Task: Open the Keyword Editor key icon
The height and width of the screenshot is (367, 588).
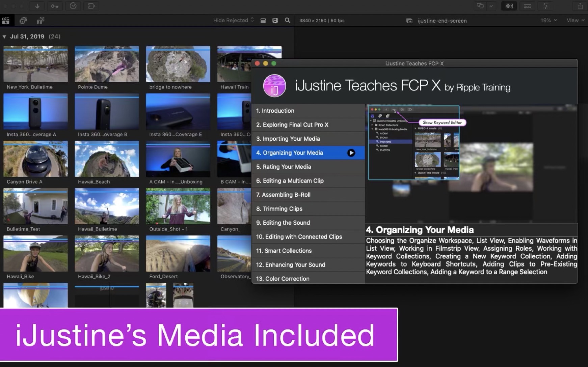Action: (x=55, y=6)
